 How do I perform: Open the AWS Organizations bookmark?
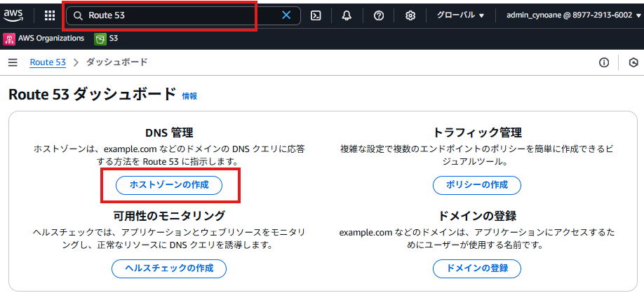click(x=43, y=39)
